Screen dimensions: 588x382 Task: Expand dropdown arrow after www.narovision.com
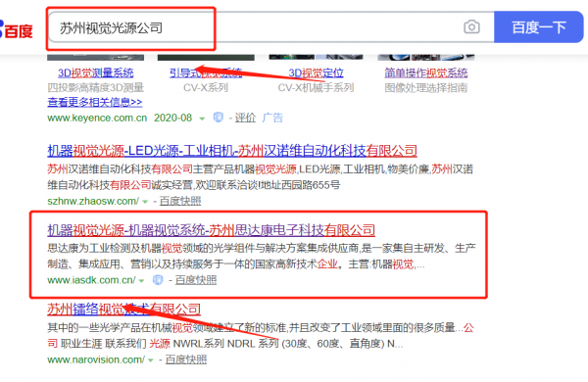point(151,360)
